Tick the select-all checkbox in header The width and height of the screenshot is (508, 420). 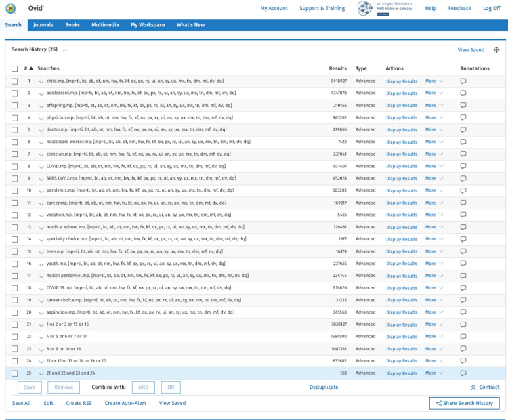click(15, 68)
